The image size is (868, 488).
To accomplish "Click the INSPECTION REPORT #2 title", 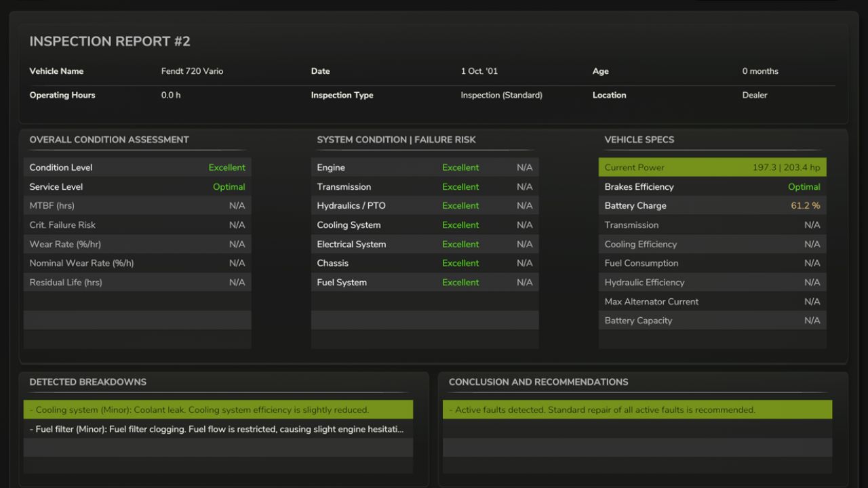I will [x=109, y=41].
